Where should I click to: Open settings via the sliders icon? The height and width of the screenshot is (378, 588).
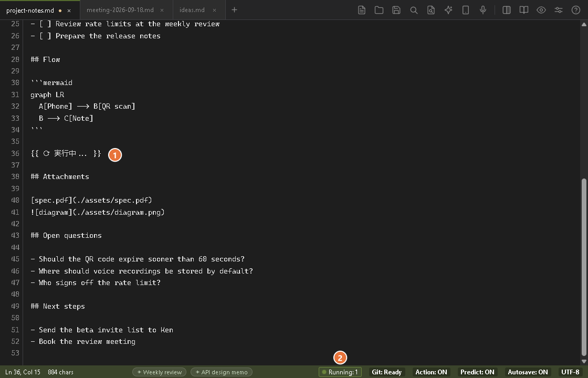559,10
